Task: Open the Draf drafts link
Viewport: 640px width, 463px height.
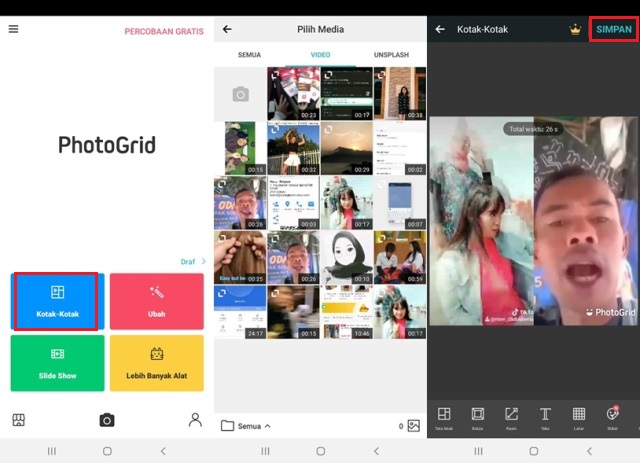Action: click(x=188, y=262)
